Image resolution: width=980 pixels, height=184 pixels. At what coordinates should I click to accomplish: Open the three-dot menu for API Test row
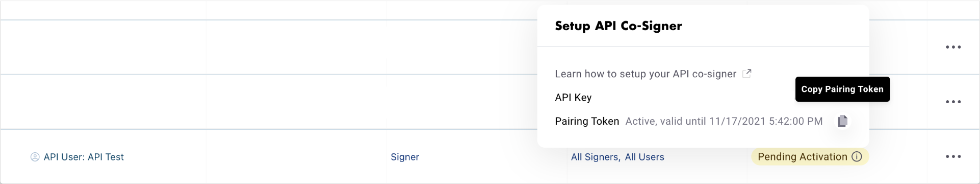point(953,156)
